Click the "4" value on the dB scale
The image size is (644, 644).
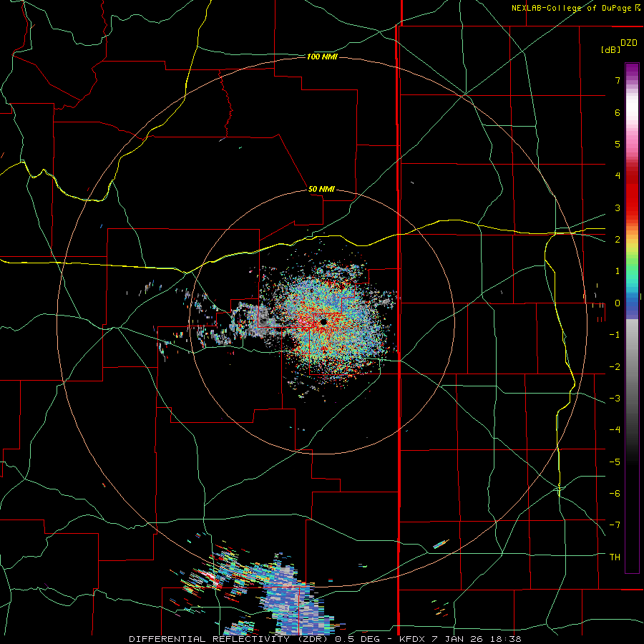pos(618,176)
